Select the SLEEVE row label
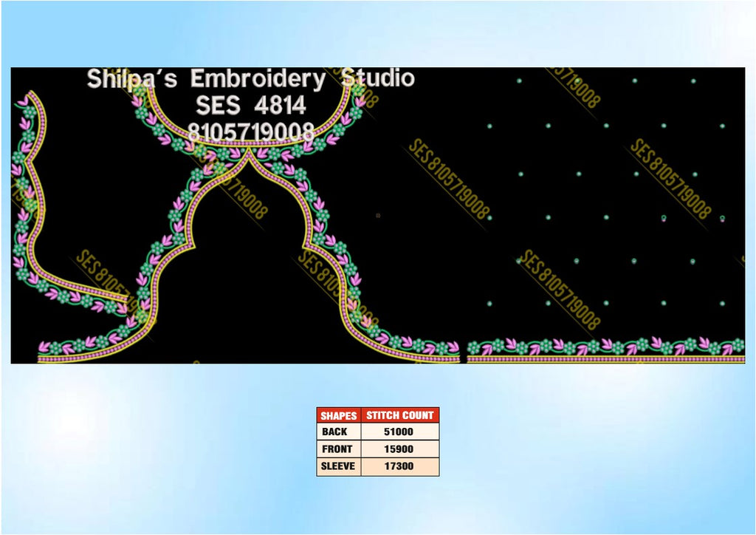The height and width of the screenshot is (535, 756). pyautogui.click(x=338, y=466)
